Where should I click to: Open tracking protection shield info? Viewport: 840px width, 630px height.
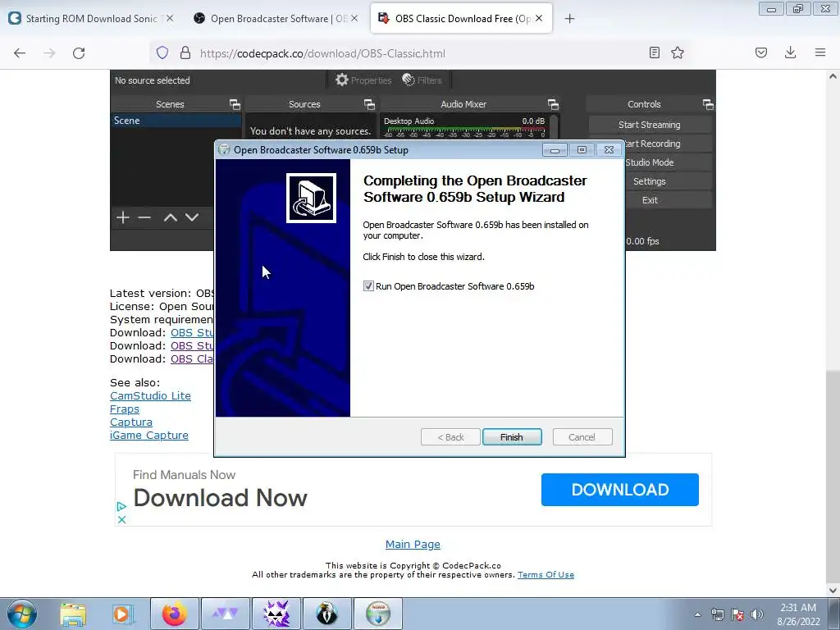click(x=162, y=53)
